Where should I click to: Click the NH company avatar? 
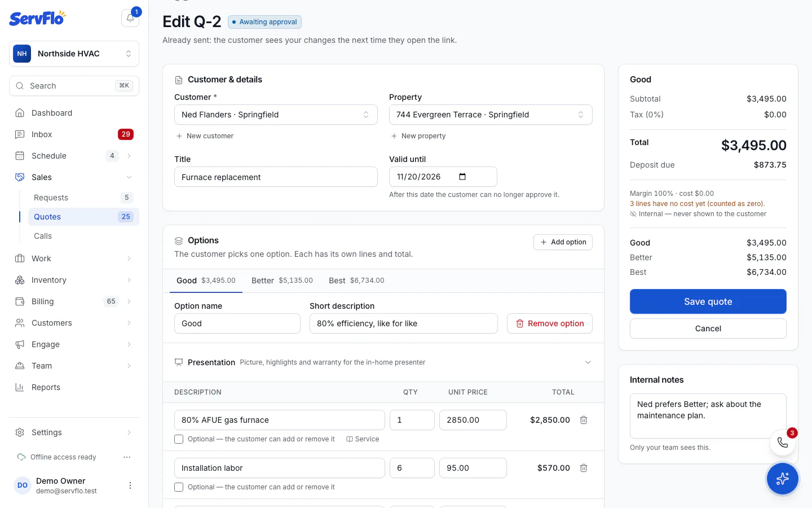22,54
